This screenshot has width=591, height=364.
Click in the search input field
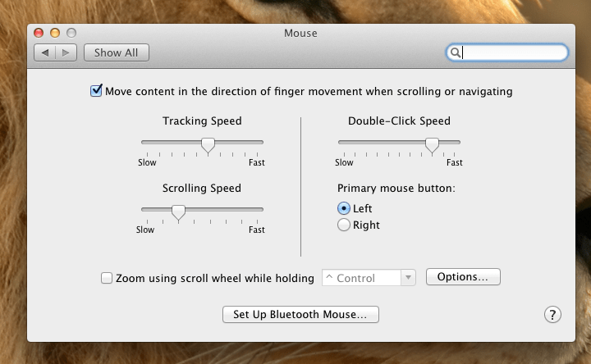click(513, 52)
